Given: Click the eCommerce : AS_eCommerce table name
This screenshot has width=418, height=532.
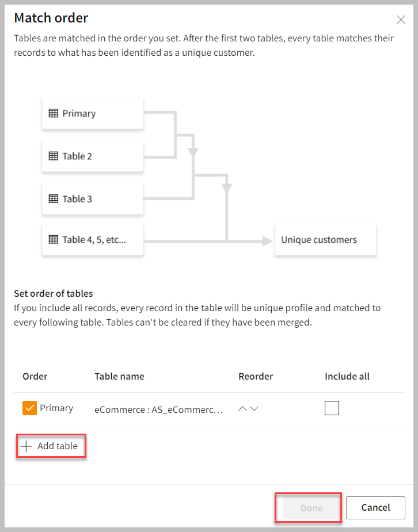Looking at the screenshot, I should tap(158, 410).
